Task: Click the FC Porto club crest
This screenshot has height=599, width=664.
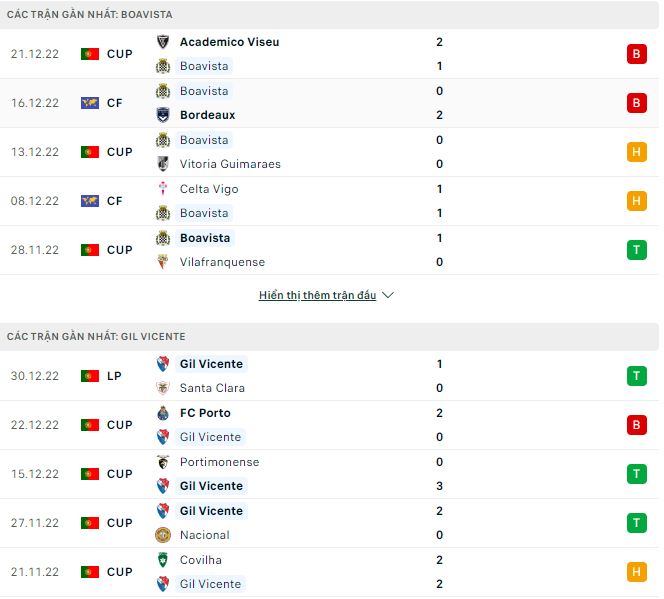Action: (x=163, y=413)
